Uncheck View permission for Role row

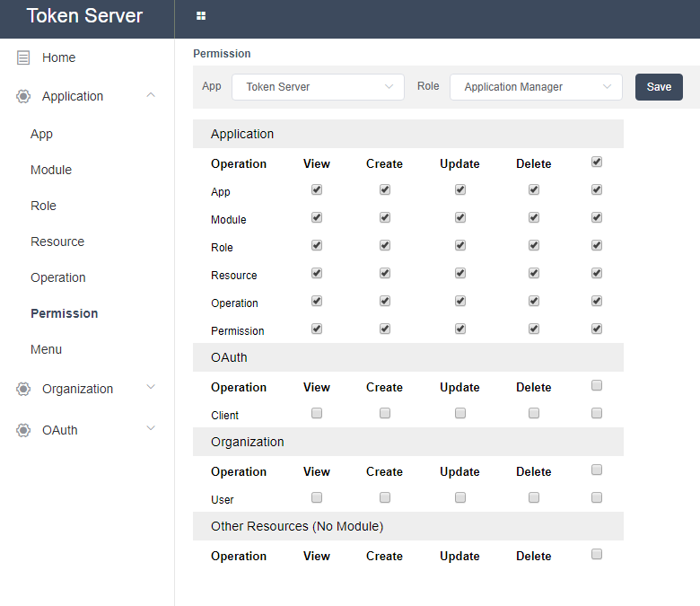click(317, 245)
